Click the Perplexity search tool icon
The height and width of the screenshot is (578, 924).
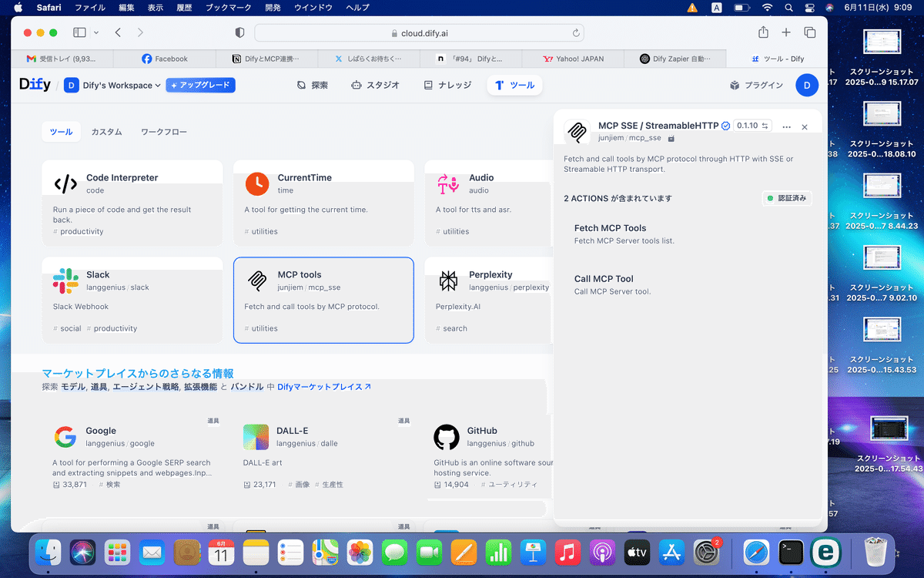click(x=447, y=280)
